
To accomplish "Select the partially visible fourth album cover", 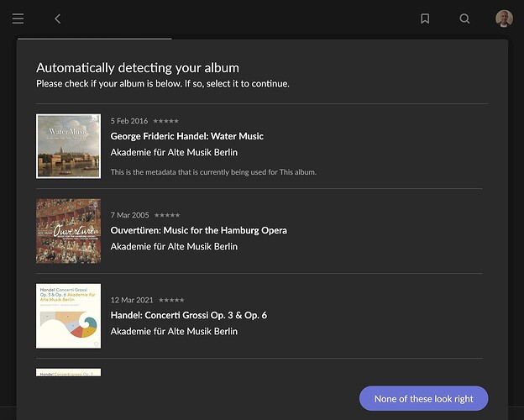I will [68, 372].
